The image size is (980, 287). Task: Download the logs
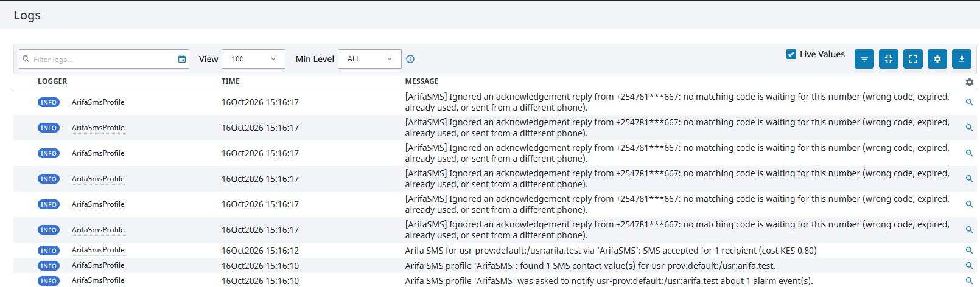tap(962, 59)
